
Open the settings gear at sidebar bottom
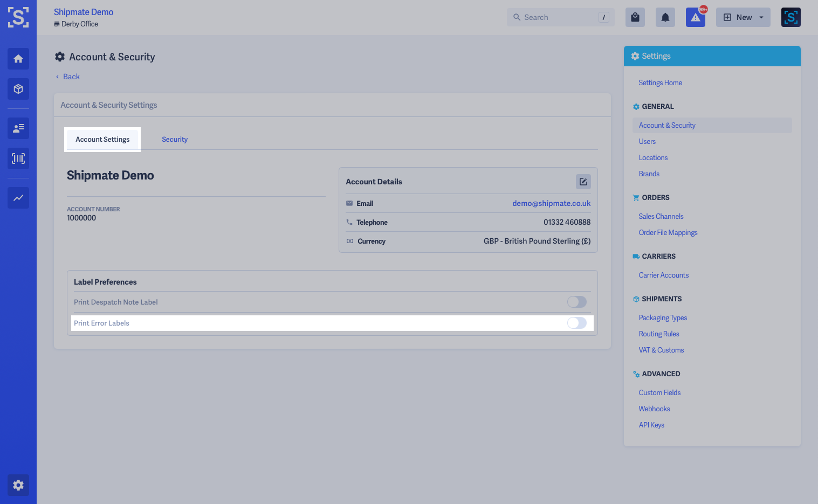18,485
